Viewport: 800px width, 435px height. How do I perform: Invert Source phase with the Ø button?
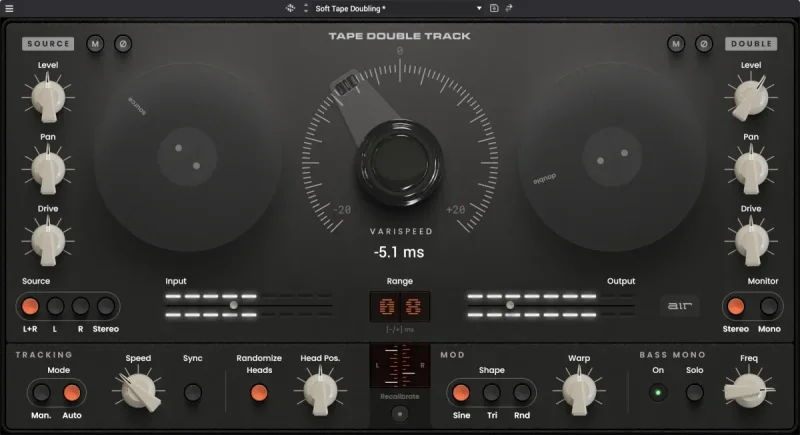(x=122, y=44)
